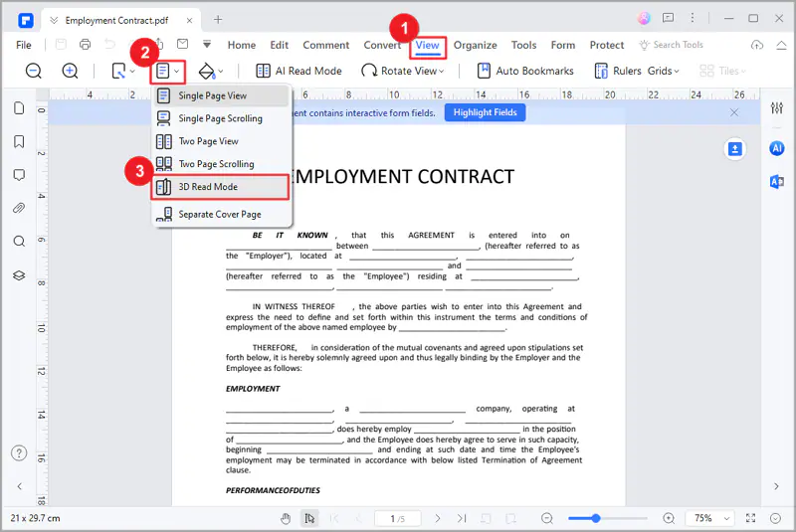Image resolution: width=796 pixels, height=532 pixels.
Task: Select the text selection cursor tool
Action: [309, 518]
